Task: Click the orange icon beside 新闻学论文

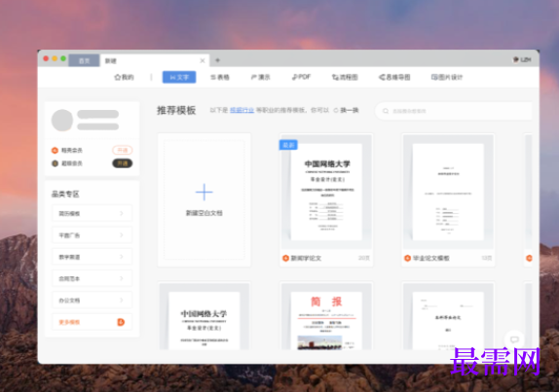Action: click(x=285, y=258)
